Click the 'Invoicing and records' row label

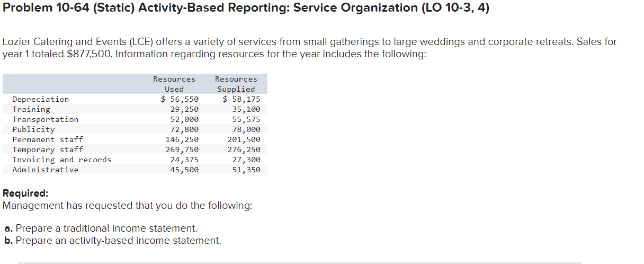click(x=62, y=160)
